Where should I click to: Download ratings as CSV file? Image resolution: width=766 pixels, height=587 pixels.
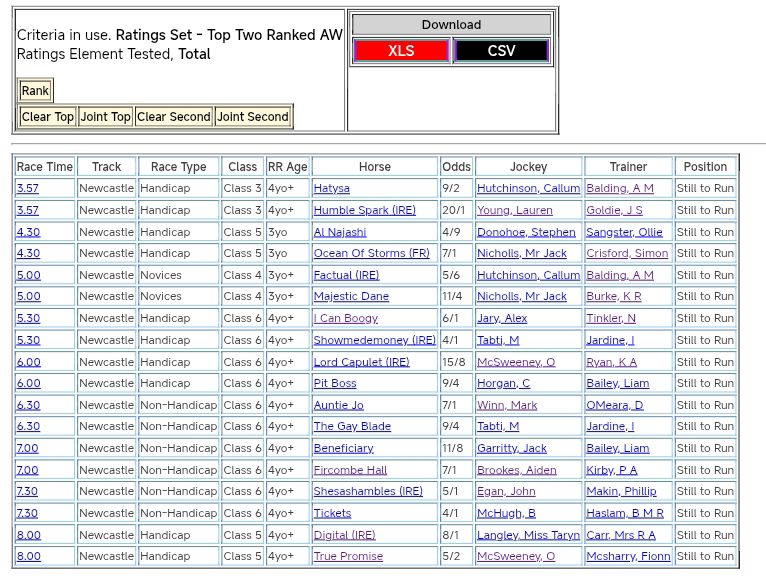tap(501, 51)
